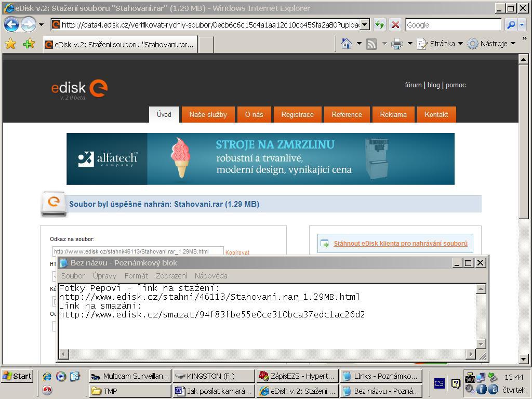Click Stáhnout eDisk klienta link

coord(400,243)
